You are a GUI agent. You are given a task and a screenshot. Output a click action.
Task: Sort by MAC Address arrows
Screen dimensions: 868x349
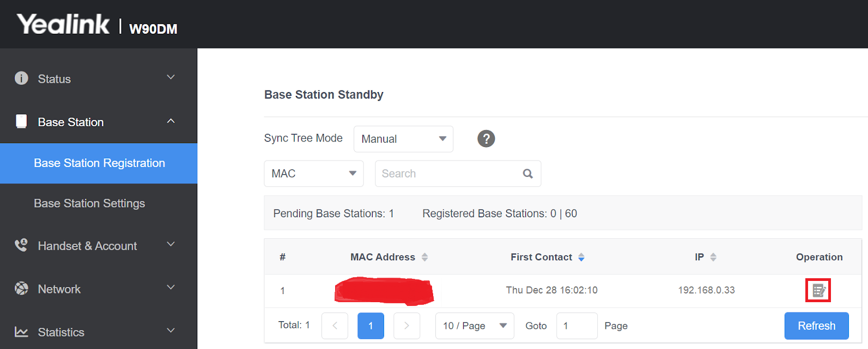coord(424,257)
